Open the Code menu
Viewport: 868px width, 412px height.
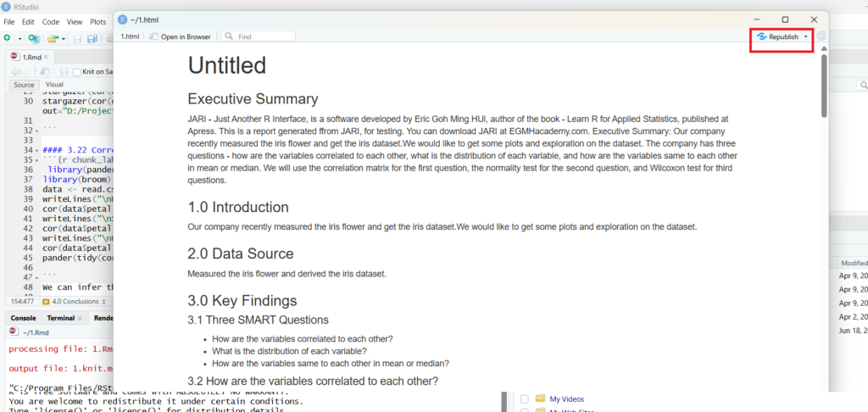pos(51,21)
